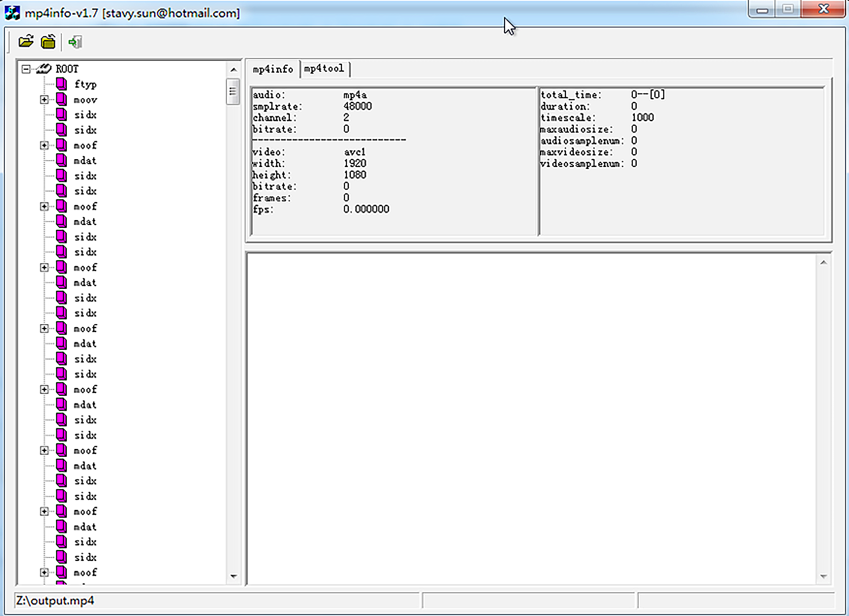Click the first mdat box icon
This screenshot has width=849, height=616.
click(x=61, y=161)
